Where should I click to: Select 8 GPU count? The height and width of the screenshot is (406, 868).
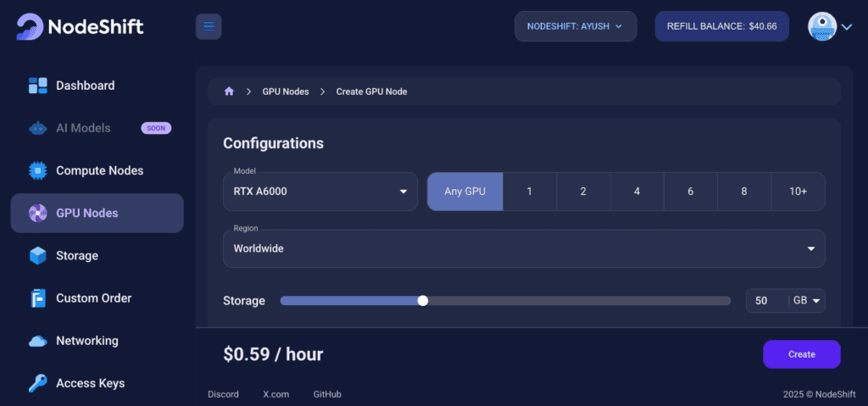point(744,192)
